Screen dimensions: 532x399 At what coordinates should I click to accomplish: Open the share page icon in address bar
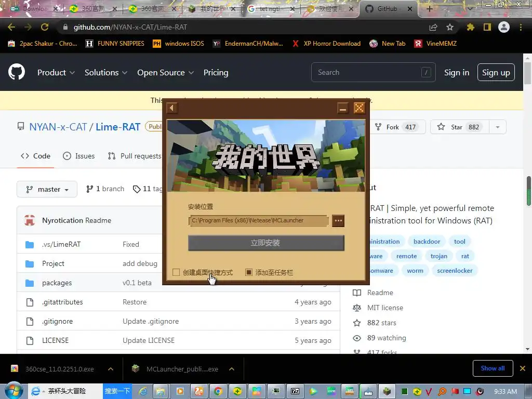(x=433, y=27)
